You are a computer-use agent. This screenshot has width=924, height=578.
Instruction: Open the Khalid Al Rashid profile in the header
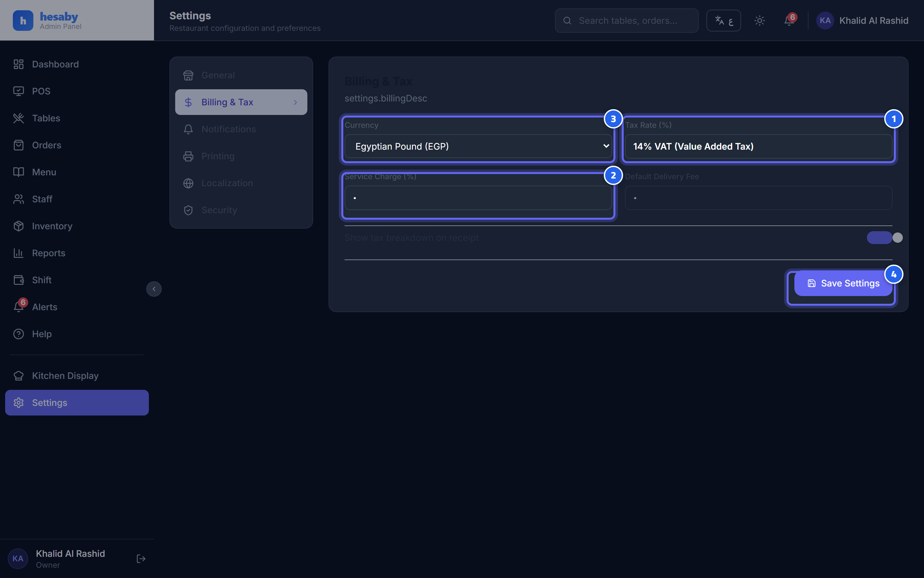coord(862,21)
